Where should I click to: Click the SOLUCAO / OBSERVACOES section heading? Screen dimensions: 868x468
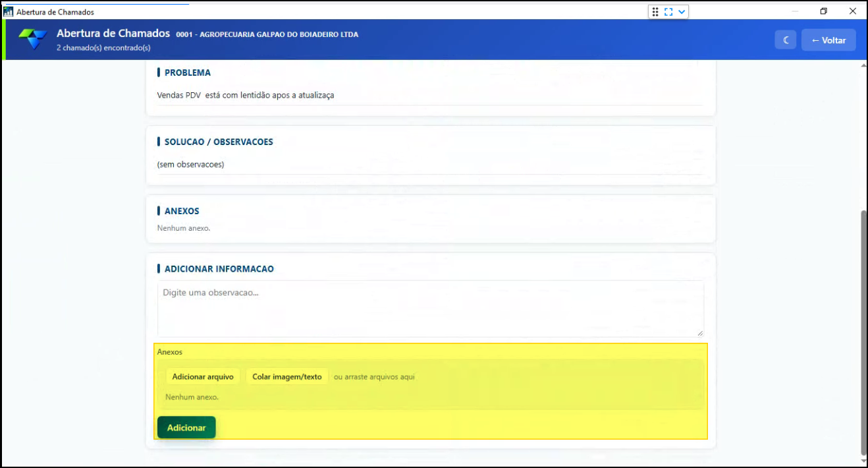coord(219,142)
